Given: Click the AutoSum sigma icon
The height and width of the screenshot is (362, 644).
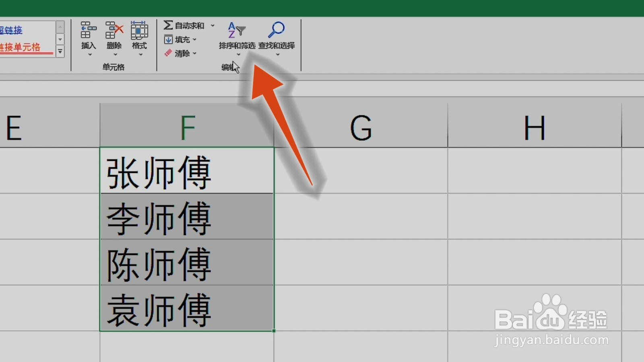Looking at the screenshot, I should click(x=168, y=25).
